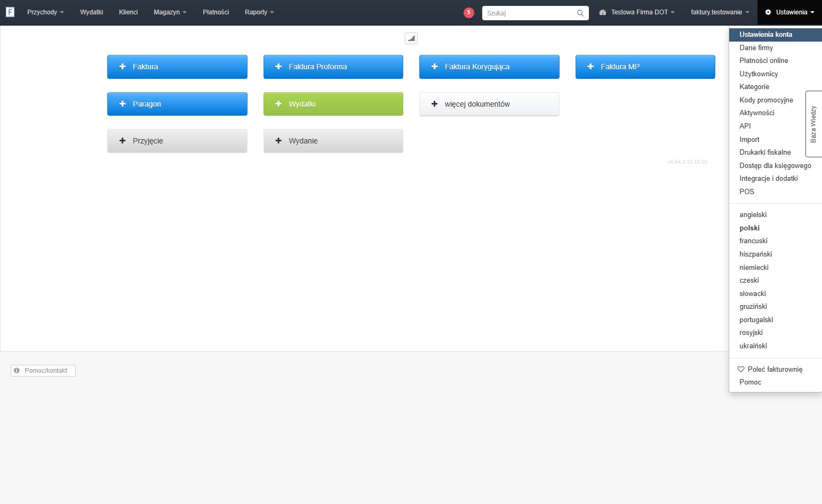The height and width of the screenshot is (504, 822).
Task: Expand the Magazyn dropdown menu
Action: pos(170,12)
